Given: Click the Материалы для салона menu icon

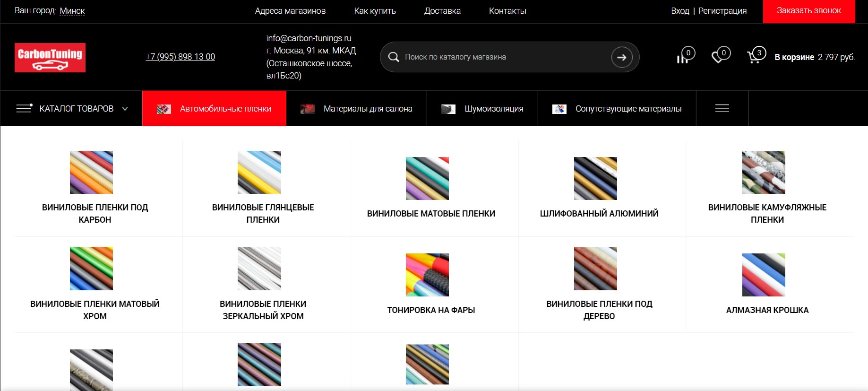Looking at the screenshot, I should tap(308, 109).
